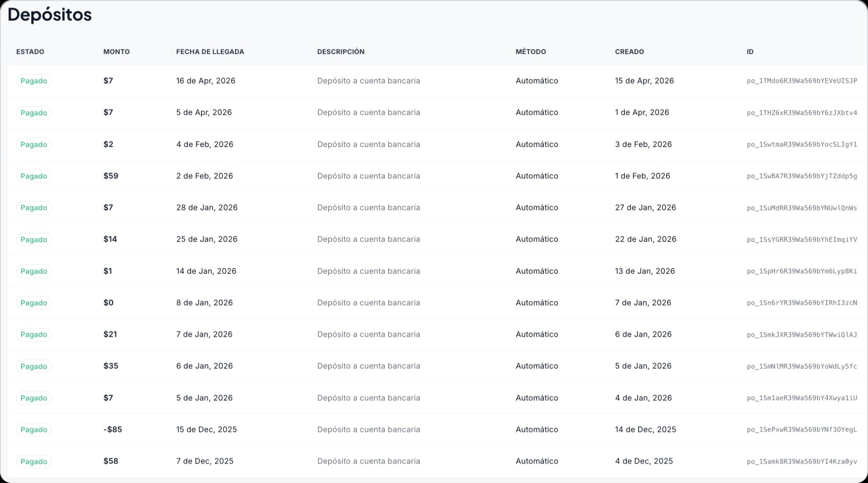Click Automático in the 7 de Dec row
The height and width of the screenshot is (483, 868).
[x=537, y=461]
